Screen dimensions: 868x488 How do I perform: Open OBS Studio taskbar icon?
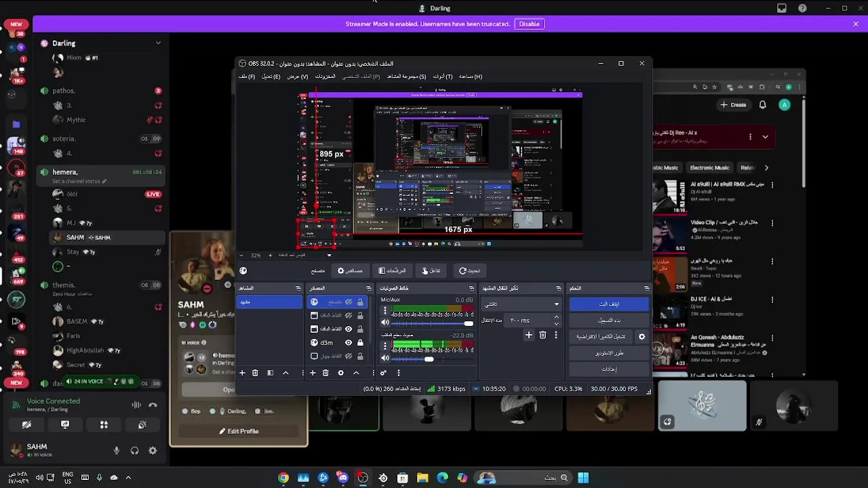coord(363,478)
